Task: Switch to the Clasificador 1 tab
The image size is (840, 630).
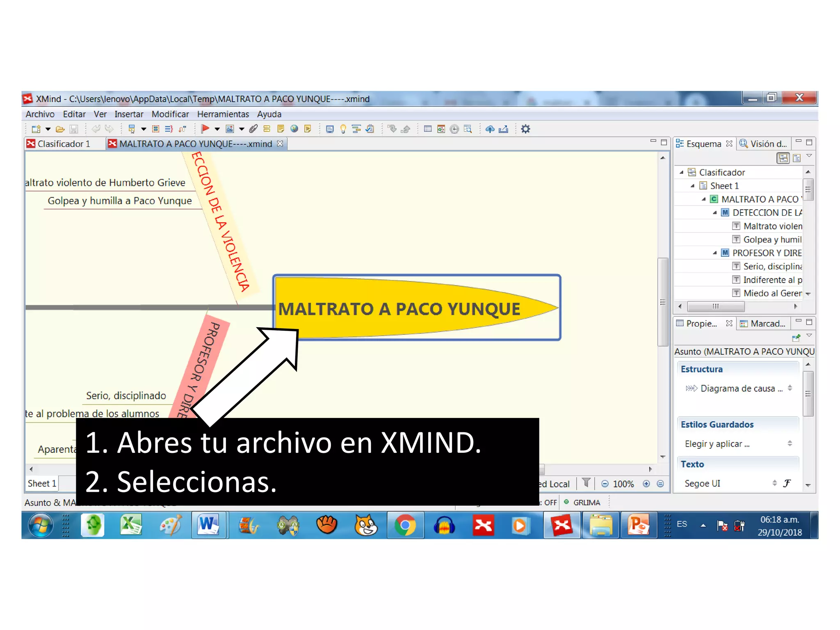Action: [x=64, y=144]
